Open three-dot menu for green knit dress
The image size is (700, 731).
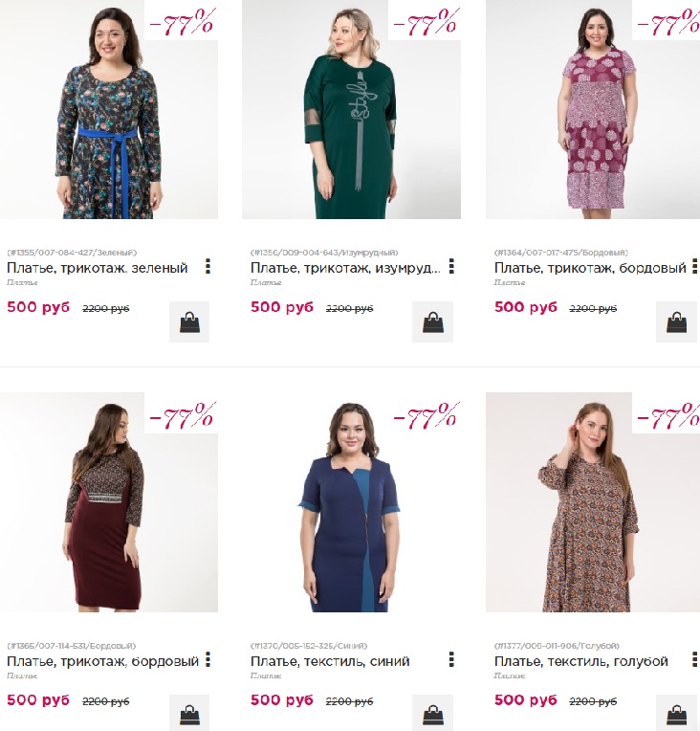(x=208, y=267)
